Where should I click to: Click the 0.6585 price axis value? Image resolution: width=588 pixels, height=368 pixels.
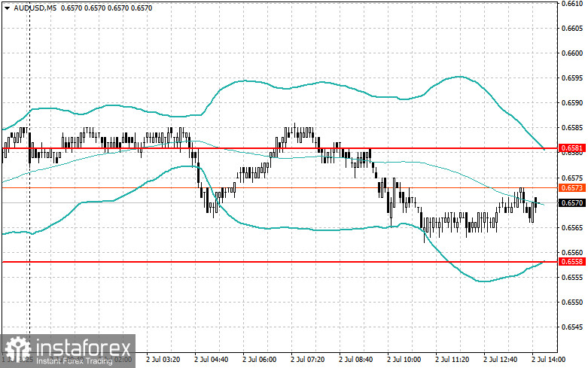tap(572, 128)
